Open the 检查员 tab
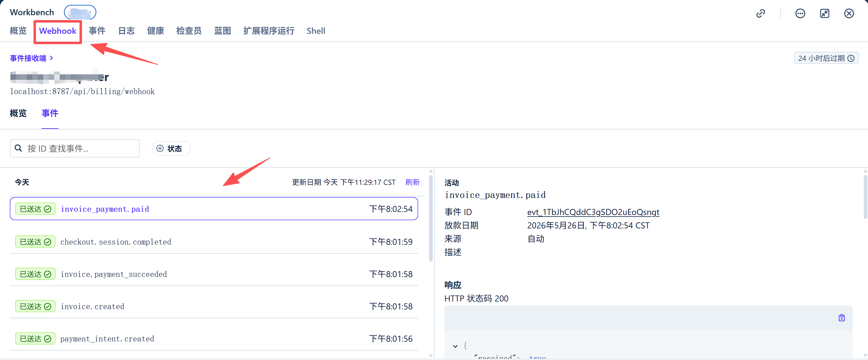 pos(189,31)
